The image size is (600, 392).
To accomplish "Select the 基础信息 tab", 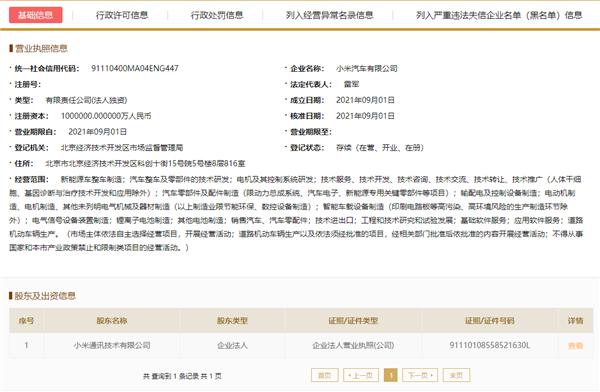I will point(36,15).
